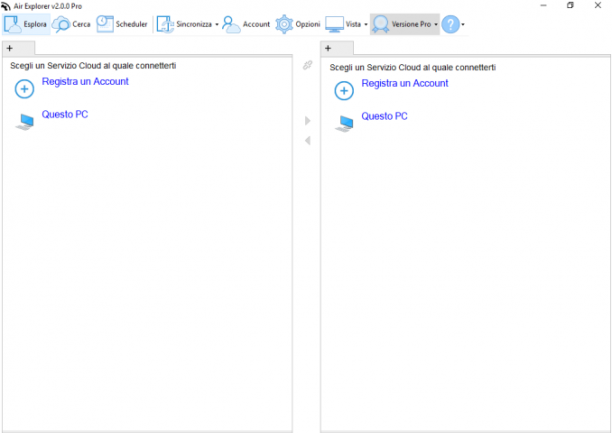Open Questo PC in the right panel
The width and height of the screenshot is (612, 433).
point(384,116)
